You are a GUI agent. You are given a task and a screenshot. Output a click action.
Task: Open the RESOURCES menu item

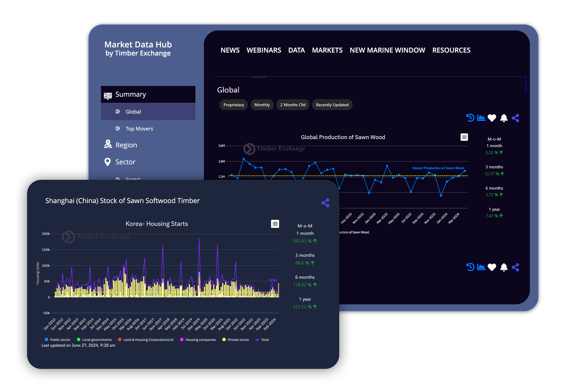(x=451, y=50)
